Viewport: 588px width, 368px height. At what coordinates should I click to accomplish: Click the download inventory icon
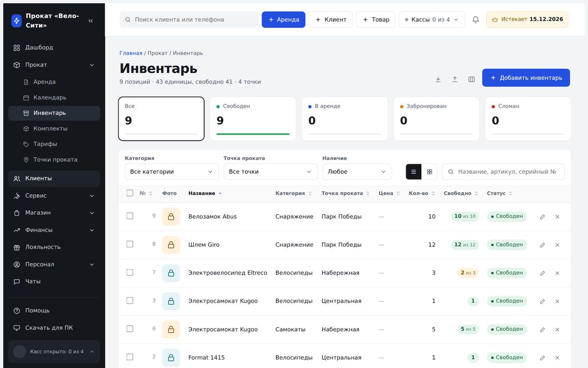[438, 79]
